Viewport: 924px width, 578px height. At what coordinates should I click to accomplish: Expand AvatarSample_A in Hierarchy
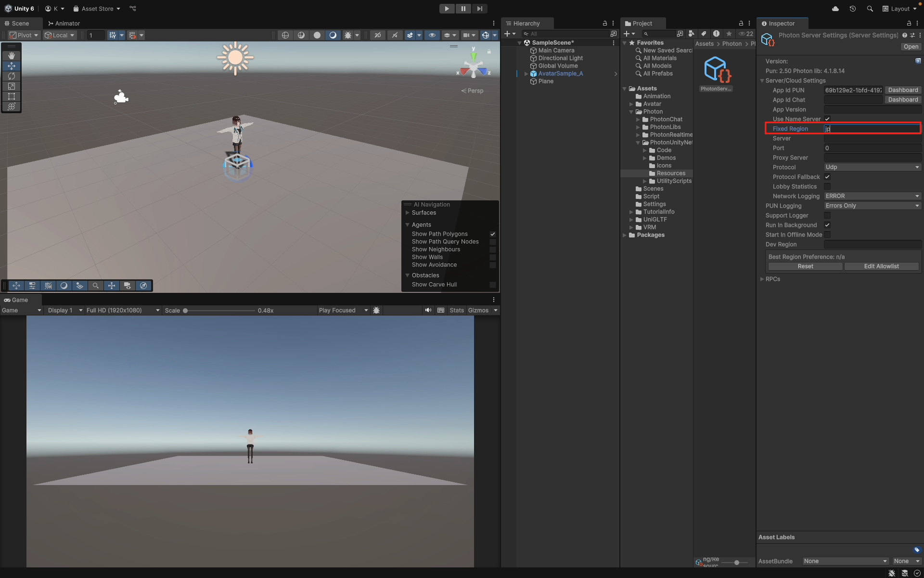(526, 74)
